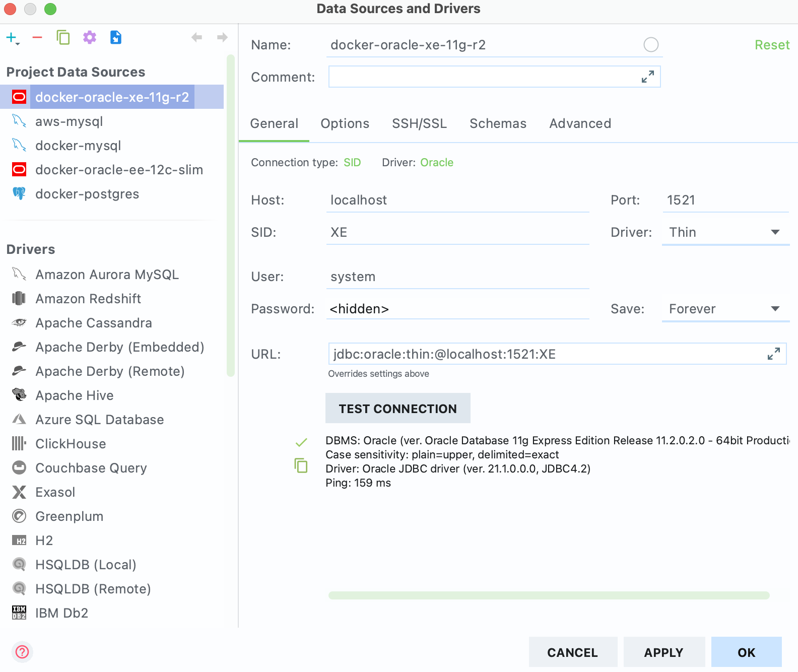Change connection type SID link
The height and width of the screenshot is (672, 798).
coord(352,162)
